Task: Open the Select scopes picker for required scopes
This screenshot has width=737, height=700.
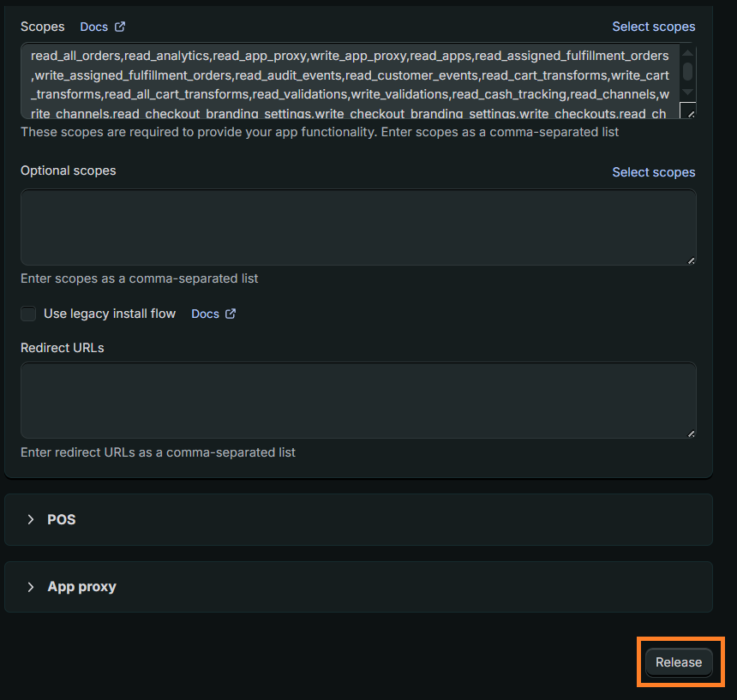Action: coord(653,27)
